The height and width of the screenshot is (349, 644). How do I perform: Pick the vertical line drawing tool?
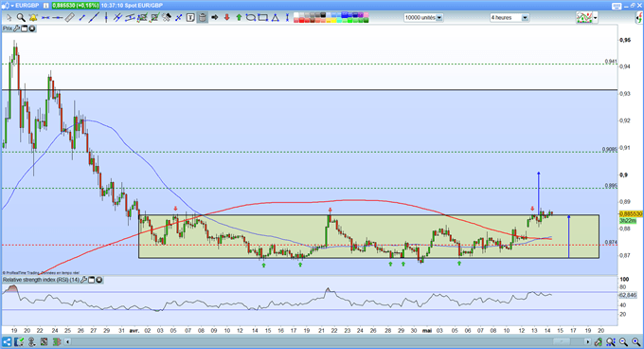pyautogui.click(x=106, y=17)
